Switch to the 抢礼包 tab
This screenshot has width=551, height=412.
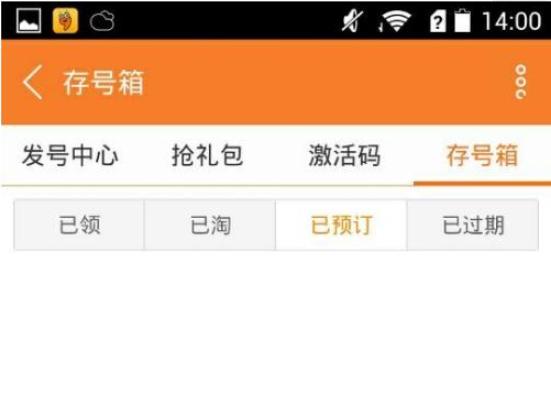pos(207,155)
